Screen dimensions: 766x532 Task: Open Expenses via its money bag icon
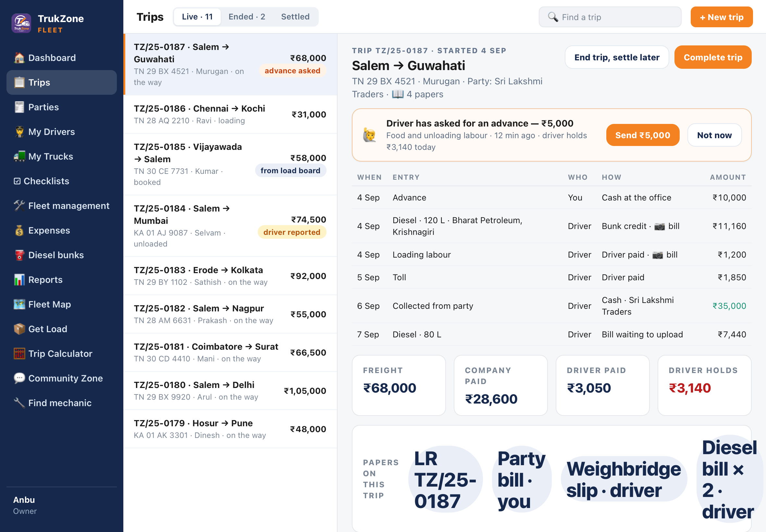point(19,230)
